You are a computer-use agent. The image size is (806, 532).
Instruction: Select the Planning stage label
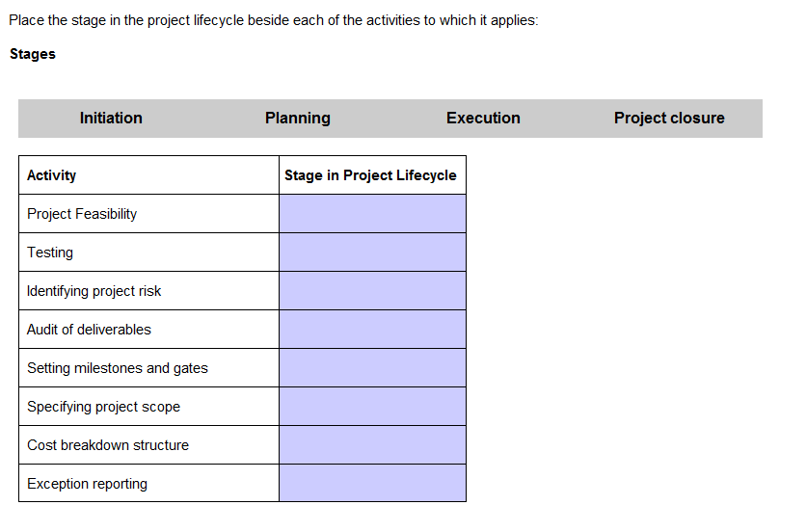pos(297,118)
